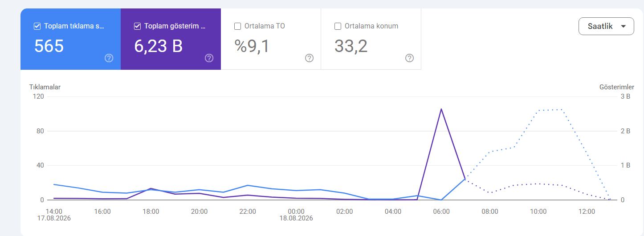Click the 120 clicks axis value
Screen dimensions: 644x236
(39, 96)
